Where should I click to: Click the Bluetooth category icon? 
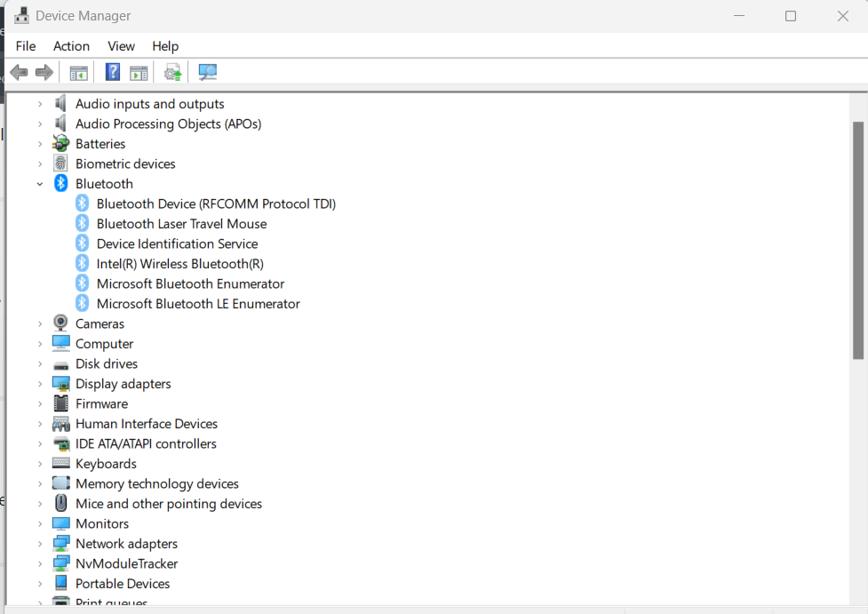click(x=61, y=183)
